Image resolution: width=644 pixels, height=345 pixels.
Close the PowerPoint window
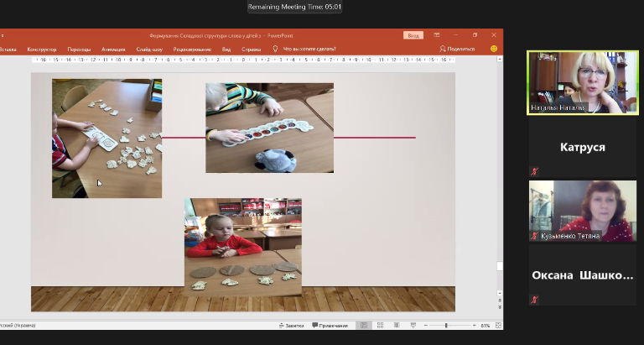coord(494,35)
